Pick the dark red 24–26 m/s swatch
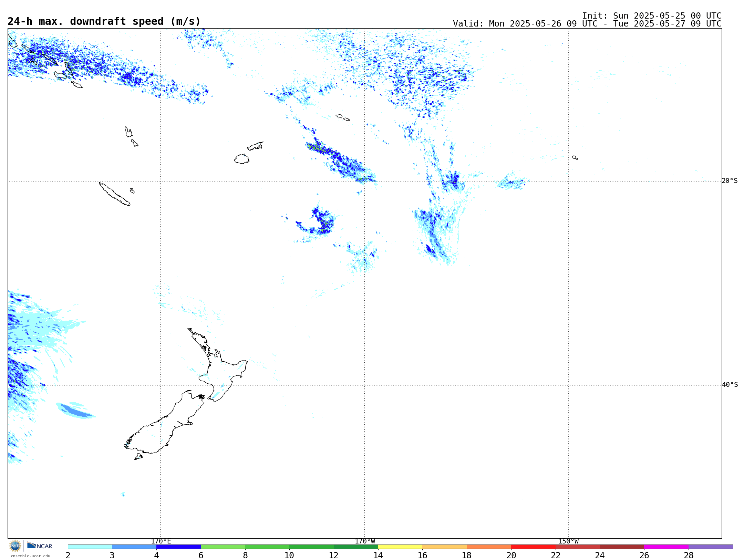744x560 pixels. (x=622, y=547)
